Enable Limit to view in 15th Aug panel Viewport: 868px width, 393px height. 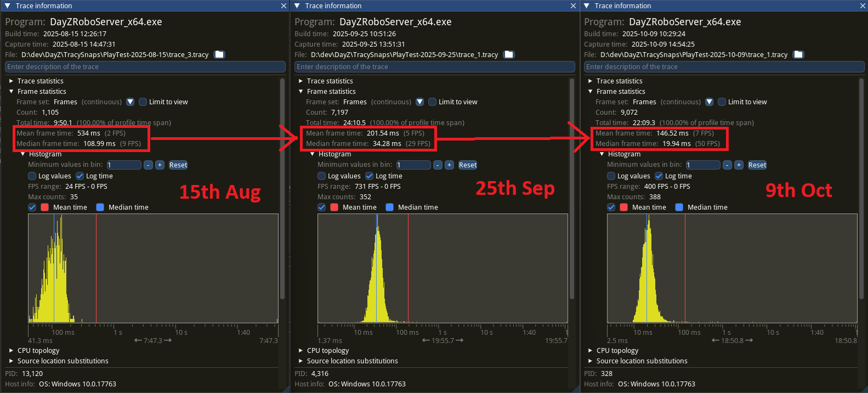tap(143, 102)
